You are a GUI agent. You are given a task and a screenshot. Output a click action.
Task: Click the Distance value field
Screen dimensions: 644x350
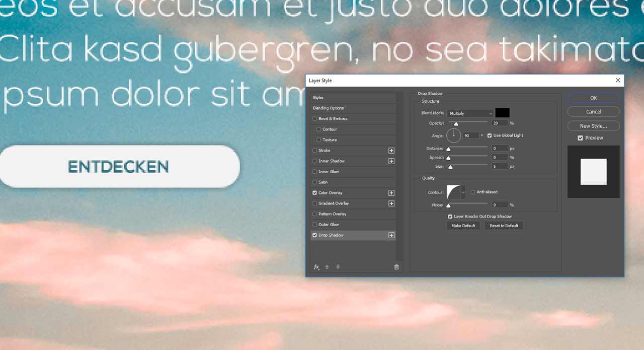coord(500,149)
